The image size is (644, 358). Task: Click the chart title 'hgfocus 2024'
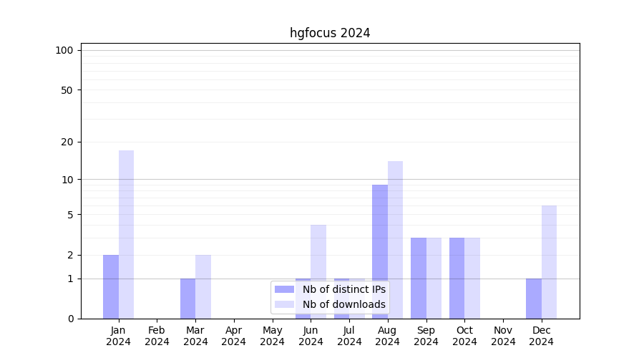pyautogui.click(x=330, y=33)
